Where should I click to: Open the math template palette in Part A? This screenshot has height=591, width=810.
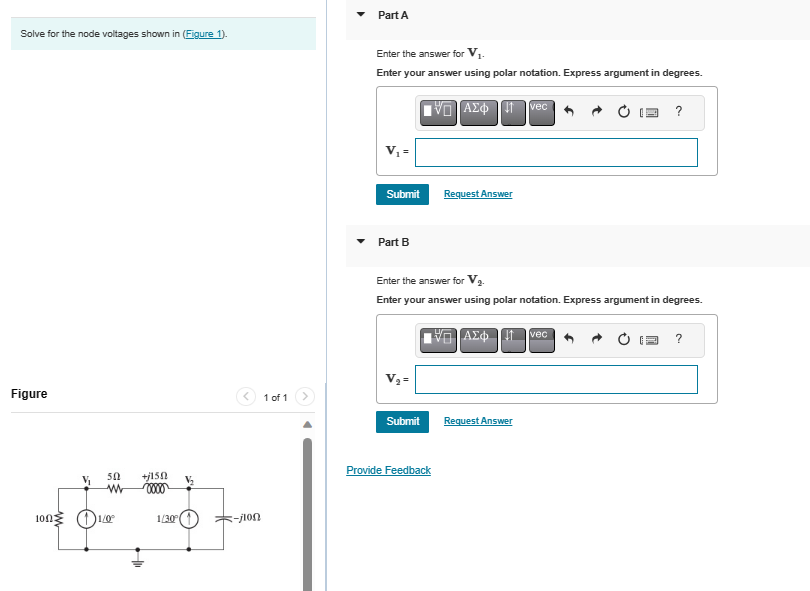coord(439,112)
